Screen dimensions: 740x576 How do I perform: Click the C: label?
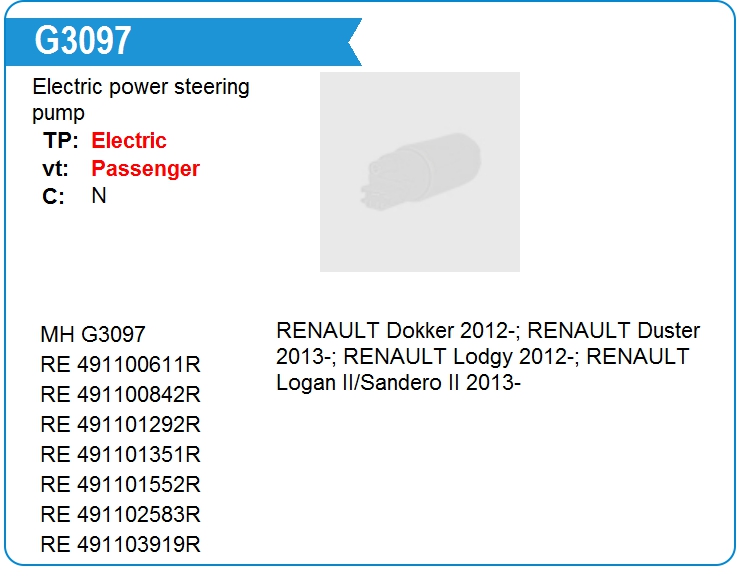(53, 196)
